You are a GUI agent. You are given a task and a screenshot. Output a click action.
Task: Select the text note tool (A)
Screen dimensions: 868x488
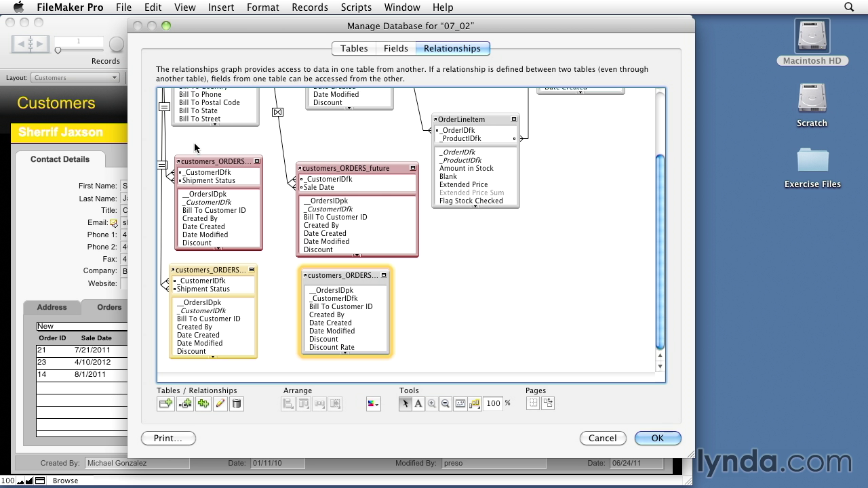coord(418,403)
